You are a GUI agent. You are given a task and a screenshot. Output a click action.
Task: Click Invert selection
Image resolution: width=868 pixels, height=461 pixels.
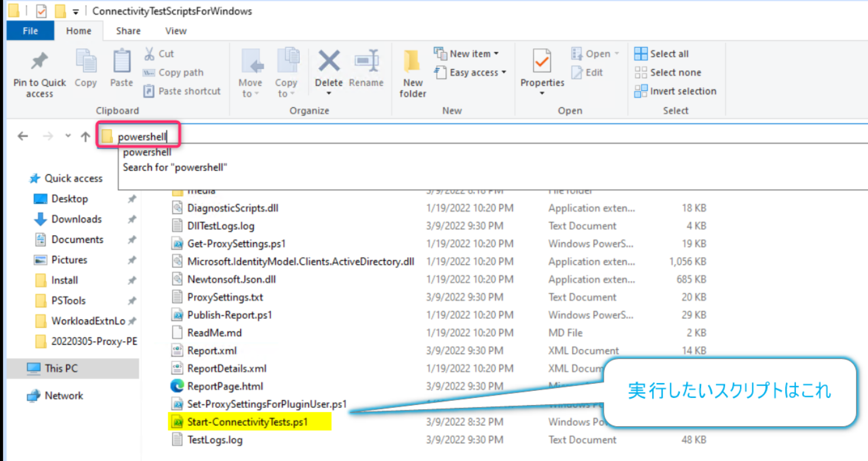click(x=675, y=91)
